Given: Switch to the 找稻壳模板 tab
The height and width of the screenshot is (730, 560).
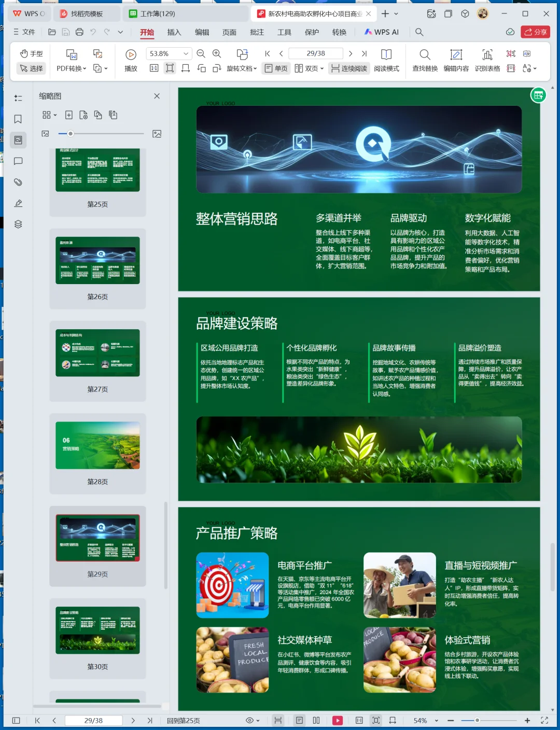Looking at the screenshot, I should pos(86,13).
